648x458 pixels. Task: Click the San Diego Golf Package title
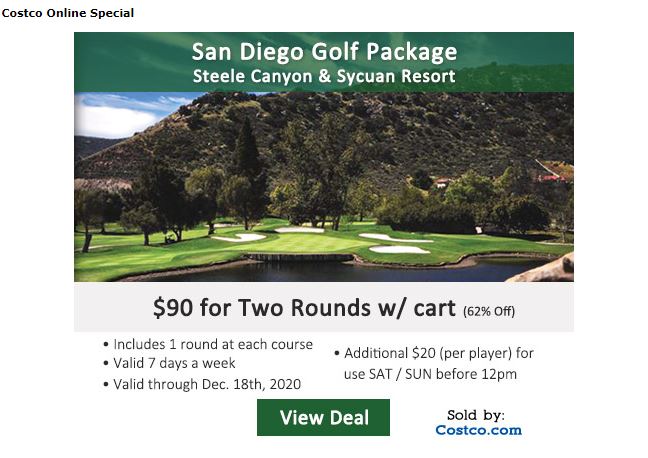coord(324,51)
